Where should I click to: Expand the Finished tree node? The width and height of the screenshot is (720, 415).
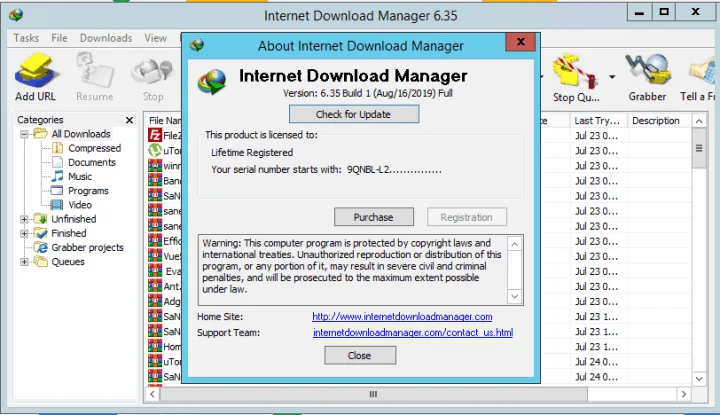24,234
